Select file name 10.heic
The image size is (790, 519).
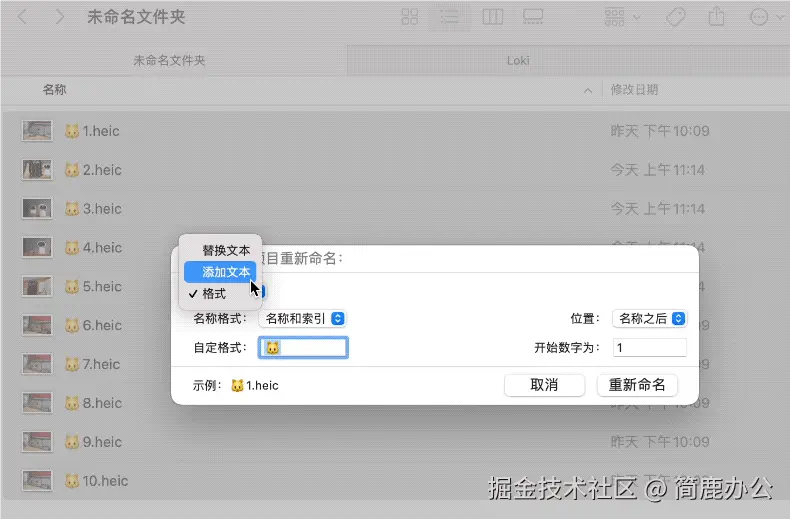[x=96, y=480]
